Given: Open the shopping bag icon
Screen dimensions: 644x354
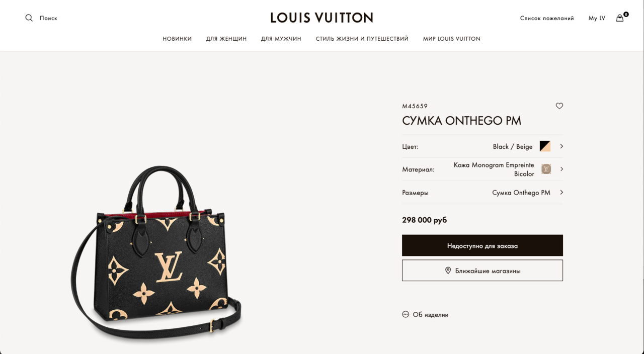Looking at the screenshot, I should tap(620, 18).
